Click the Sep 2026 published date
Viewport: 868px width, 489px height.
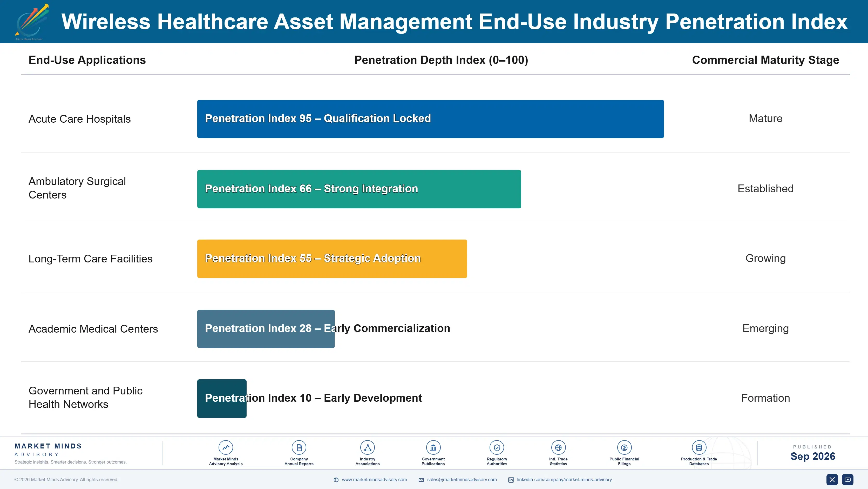click(812, 456)
